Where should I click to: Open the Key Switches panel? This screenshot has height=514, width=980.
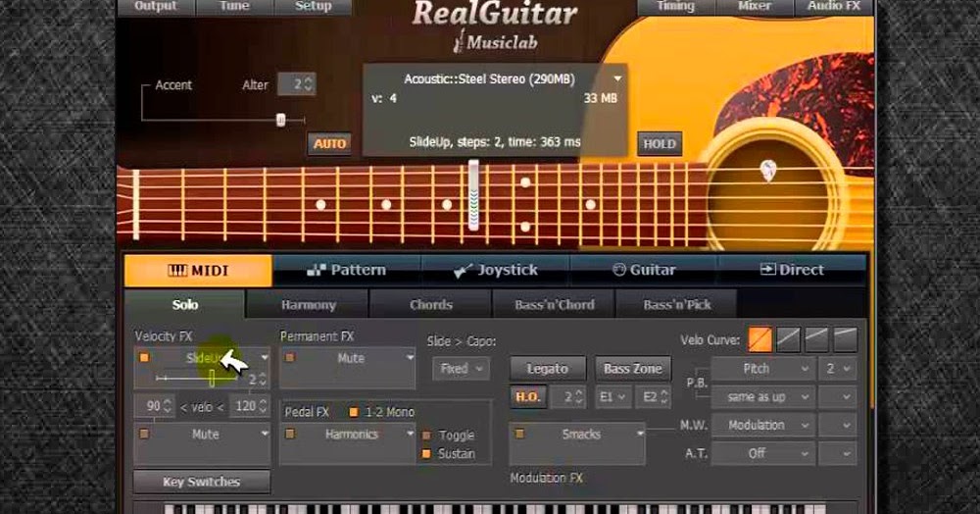201,482
